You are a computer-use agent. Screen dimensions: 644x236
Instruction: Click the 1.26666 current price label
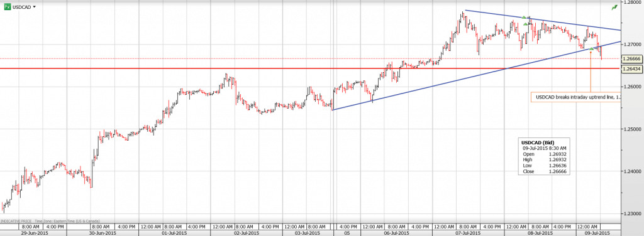[631, 58]
